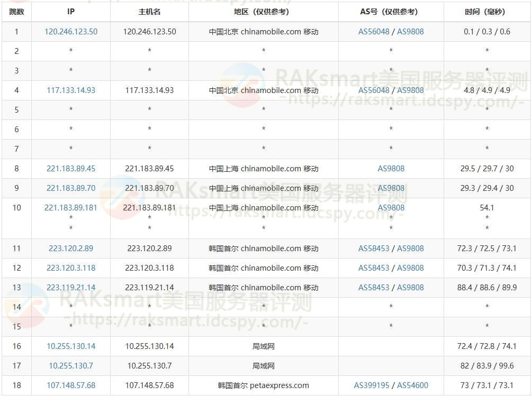Open the 223.120.2.89 IP link
The width and height of the screenshot is (532, 396).
[x=71, y=248]
